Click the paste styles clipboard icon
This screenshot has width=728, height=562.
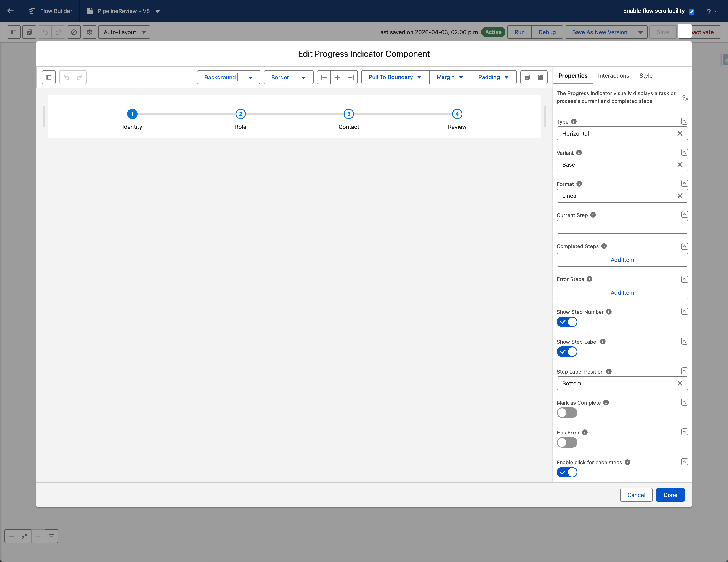[x=540, y=77]
